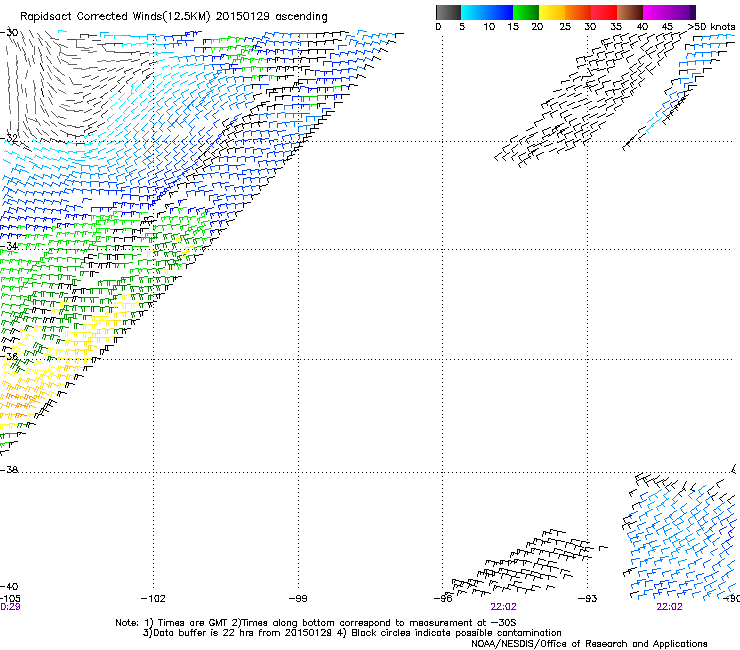Click the note line '3)Data buffer is 22 hrs'
The width and height of the screenshot is (740, 650).
click(x=352, y=633)
